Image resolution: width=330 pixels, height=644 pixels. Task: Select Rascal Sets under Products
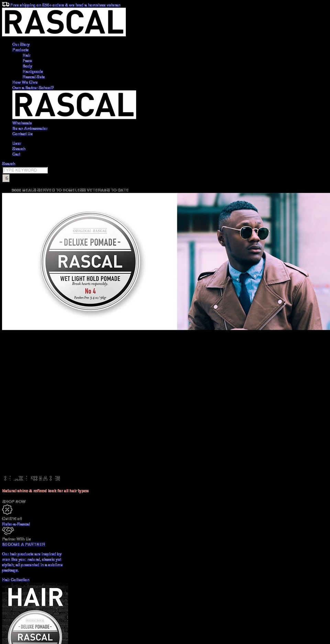(34, 77)
